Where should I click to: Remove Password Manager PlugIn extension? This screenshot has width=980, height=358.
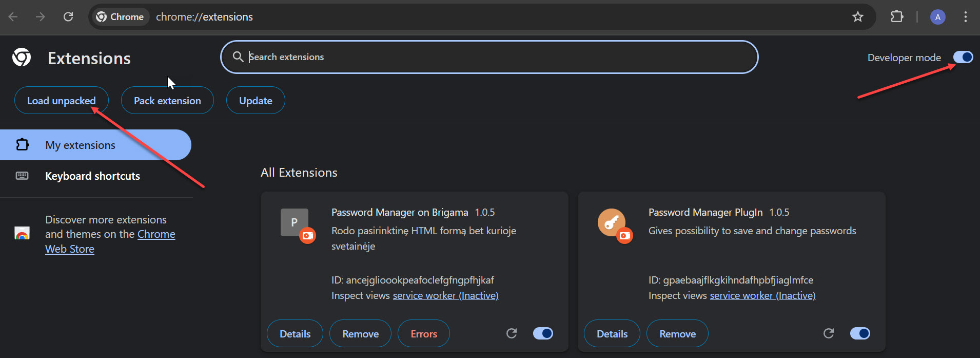point(678,334)
